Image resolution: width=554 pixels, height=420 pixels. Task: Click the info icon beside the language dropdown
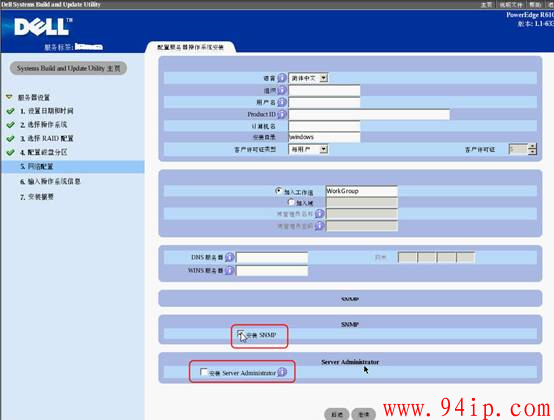pyautogui.click(x=282, y=78)
